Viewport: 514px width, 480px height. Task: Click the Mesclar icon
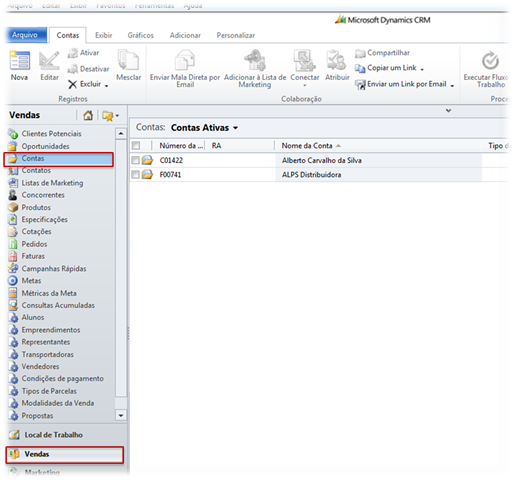click(128, 60)
